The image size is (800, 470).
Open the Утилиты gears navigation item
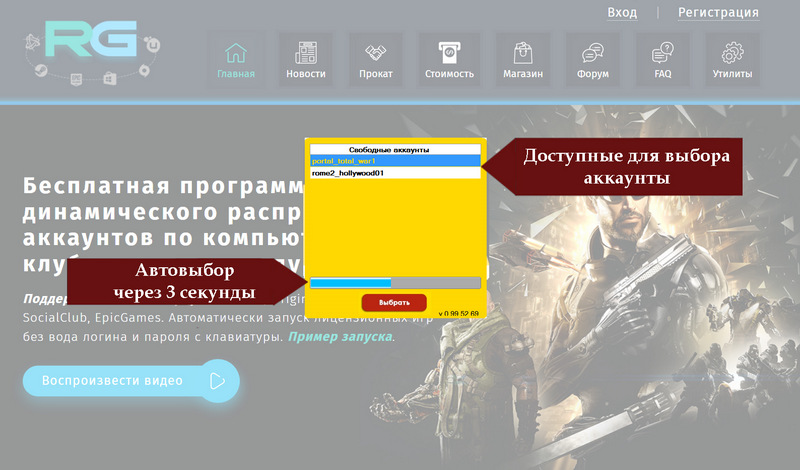[732, 60]
